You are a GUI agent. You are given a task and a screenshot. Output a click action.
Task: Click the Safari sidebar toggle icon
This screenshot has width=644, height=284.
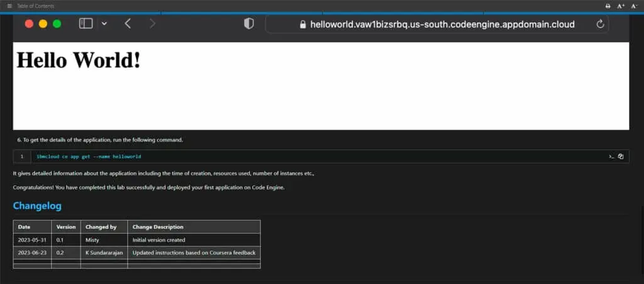(x=86, y=24)
